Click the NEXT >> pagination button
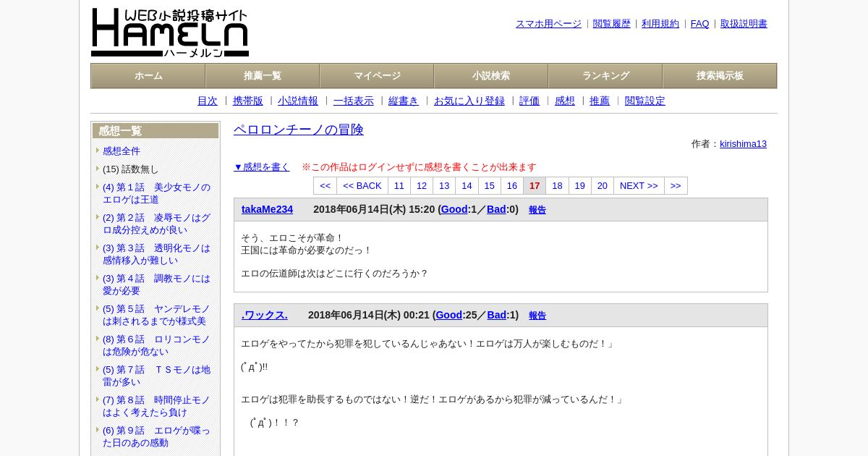The image size is (868, 456). pyautogui.click(x=639, y=186)
